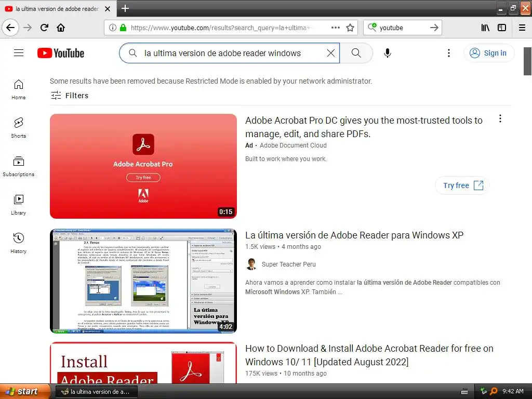The image size is (532, 399).
Task: Click the YouTube logo
Action: 61,54
